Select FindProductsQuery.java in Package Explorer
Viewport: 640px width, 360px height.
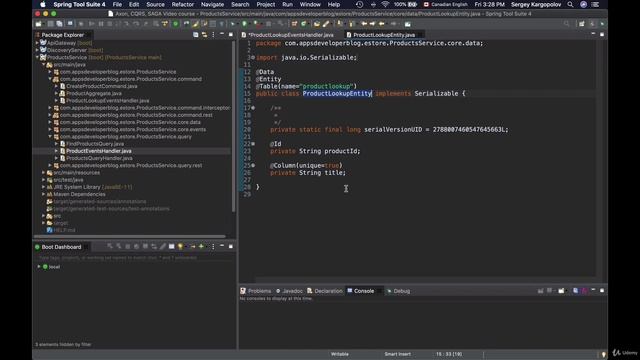click(x=95, y=144)
